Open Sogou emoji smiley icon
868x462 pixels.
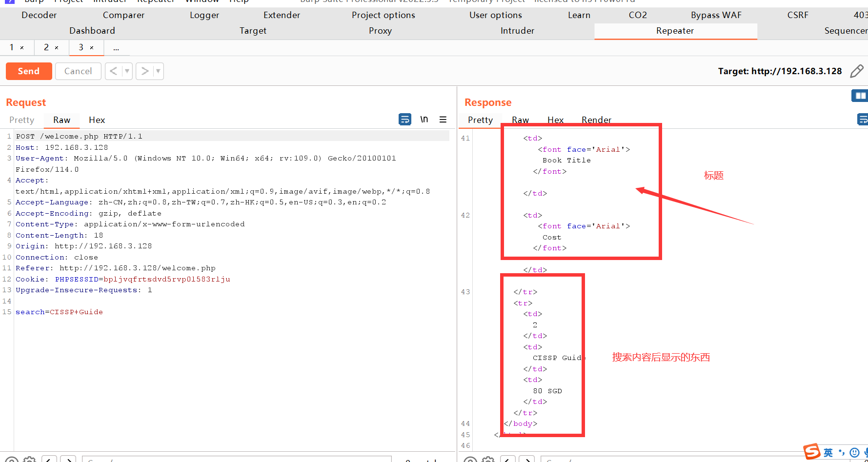[x=854, y=453]
